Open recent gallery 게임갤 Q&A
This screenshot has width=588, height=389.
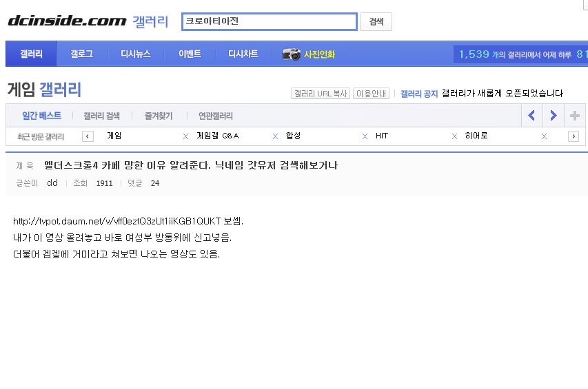tap(218, 136)
